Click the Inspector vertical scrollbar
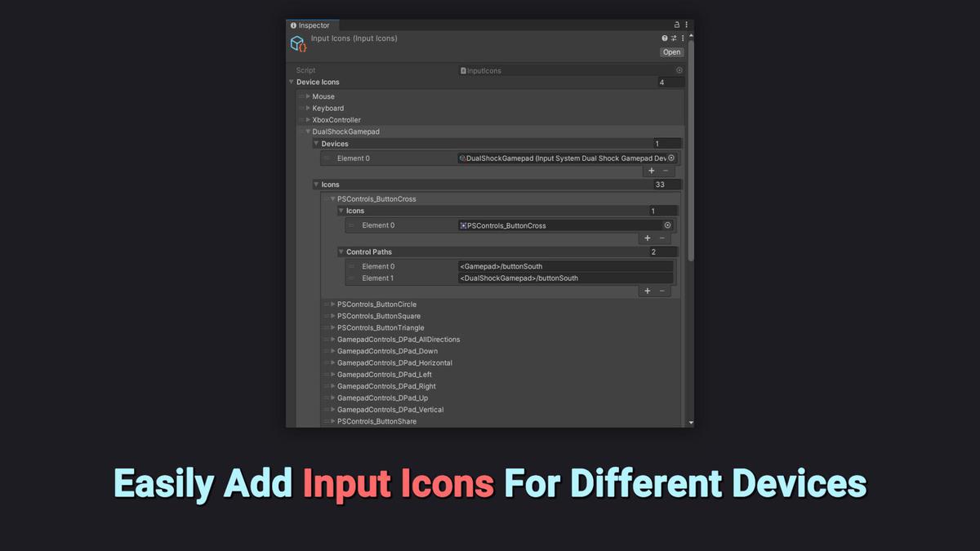 click(x=691, y=163)
